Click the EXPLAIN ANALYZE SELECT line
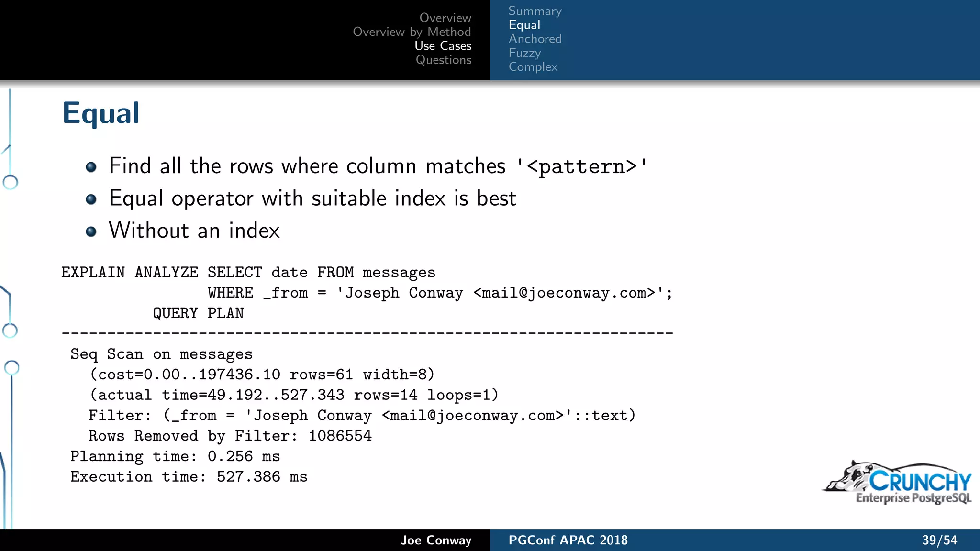Screen dimensions: 980x551 pos(248,273)
